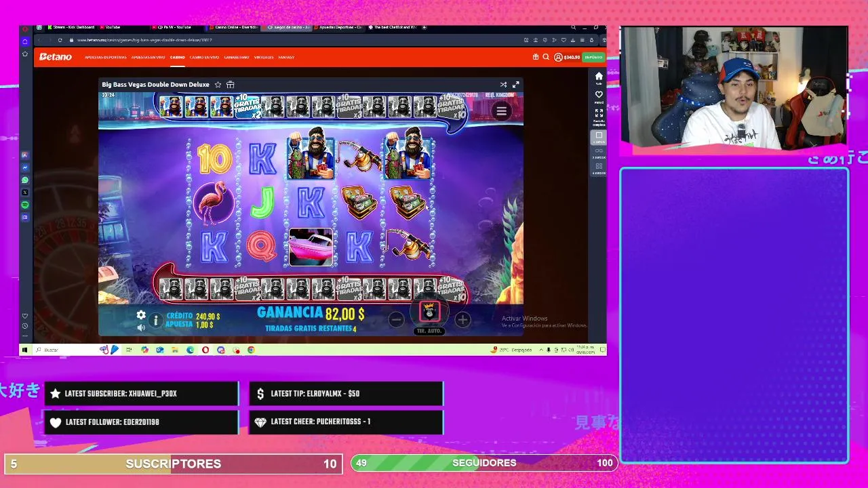
Task: Switch to Apuestas Deportivas browser tab
Action: tap(338, 27)
